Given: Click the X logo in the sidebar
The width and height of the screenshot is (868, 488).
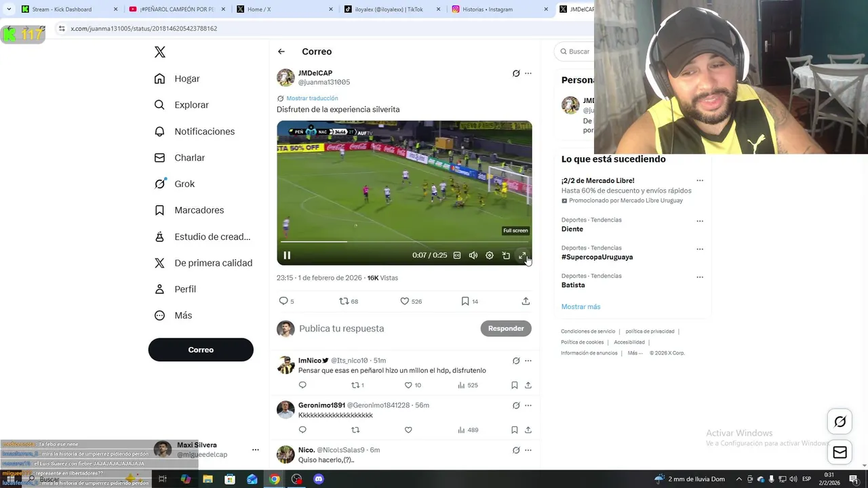Looking at the screenshot, I should pos(160,52).
